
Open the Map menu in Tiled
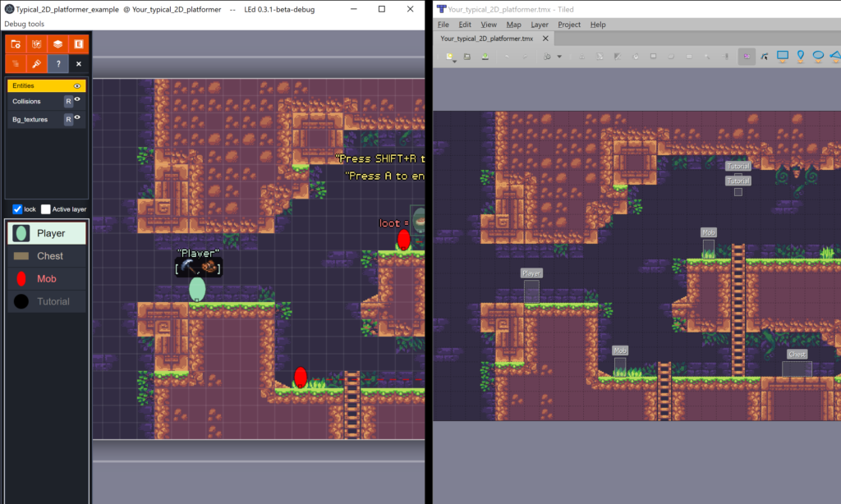(x=513, y=25)
